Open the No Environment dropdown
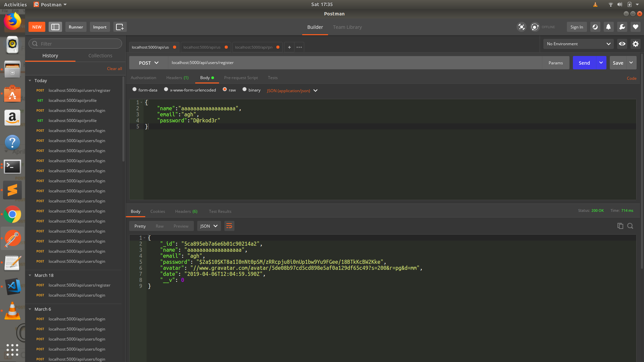 [x=578, y=44]
